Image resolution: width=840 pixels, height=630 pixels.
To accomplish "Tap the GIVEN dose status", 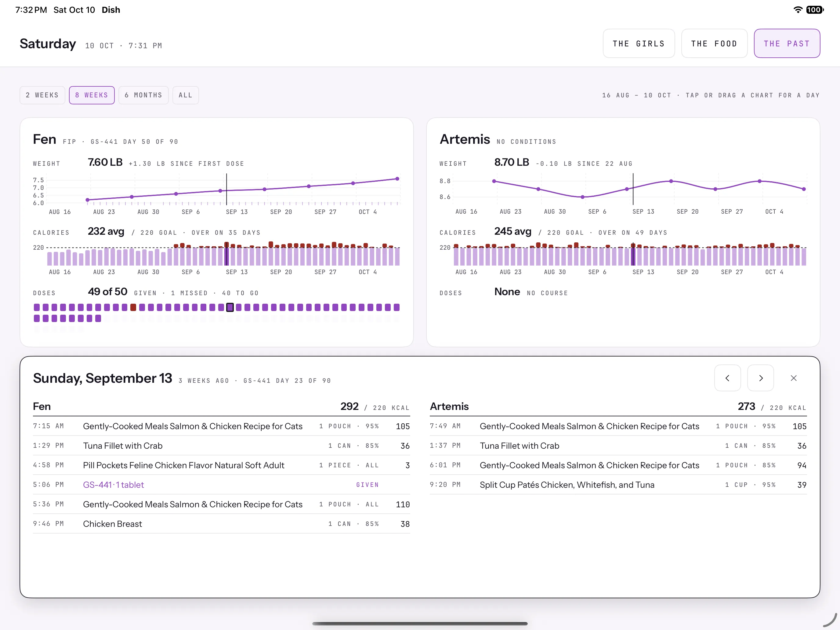I will (x=367, y=485).
